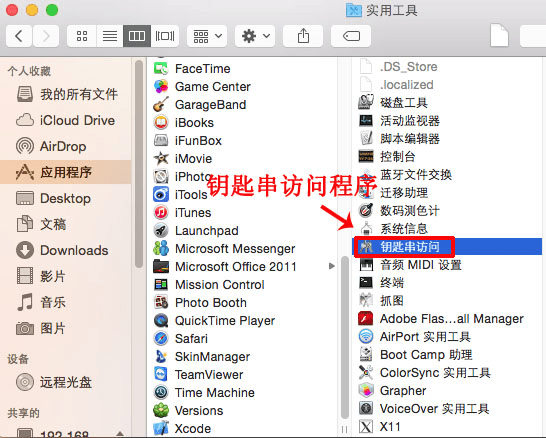Viewport: 546px width, 438px height.
Task: Select the Safari compass icon
Action: (x=161, y=338)
